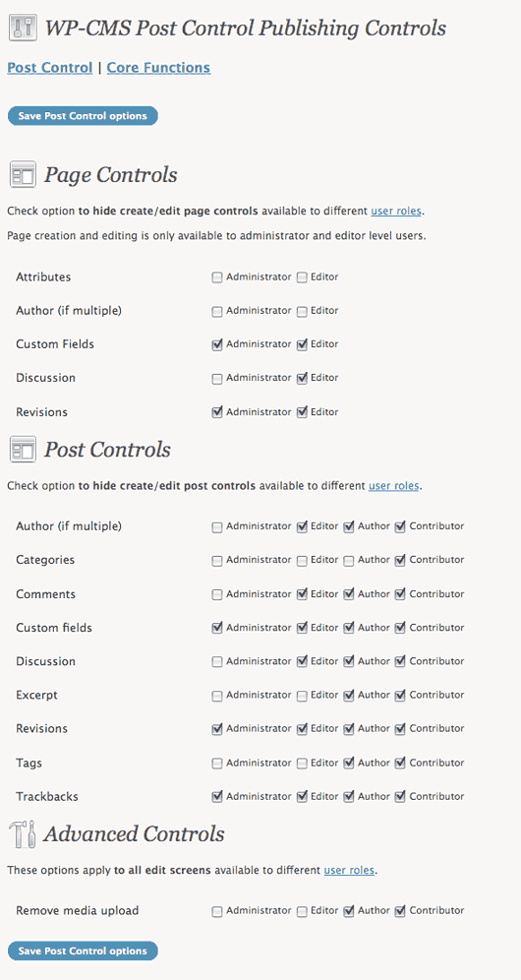Click the Post Controls section icon
This screenshot has height=980, width=521.
(x=23, y=450)
